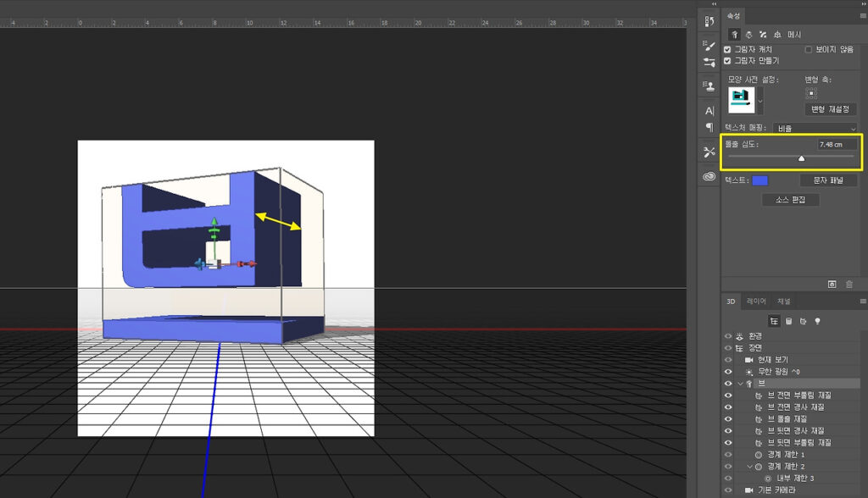Open the 텍스처 매핑 dropdown
This screenshot has width=868, height=498.
click(815, 128)
